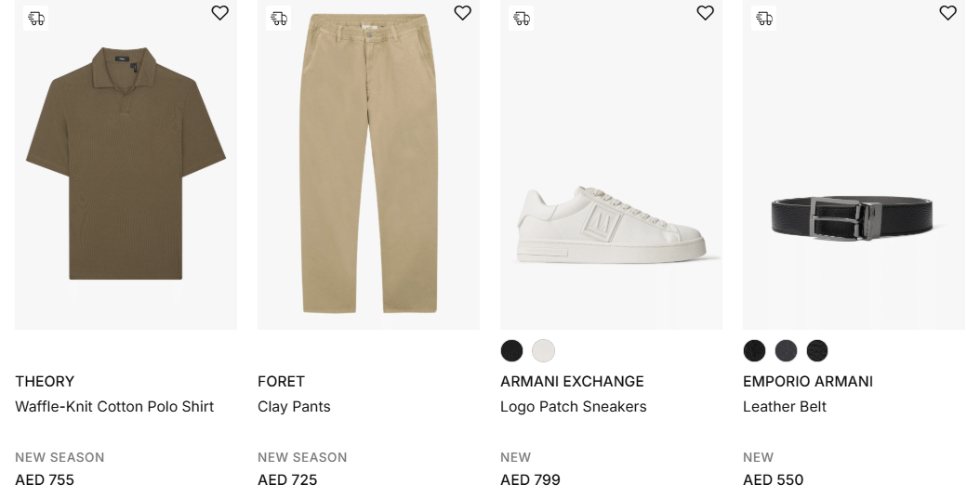View the black belt product image
Image resolution: width=980 pixels, height=498 pixels.
[x=854, y=217]
